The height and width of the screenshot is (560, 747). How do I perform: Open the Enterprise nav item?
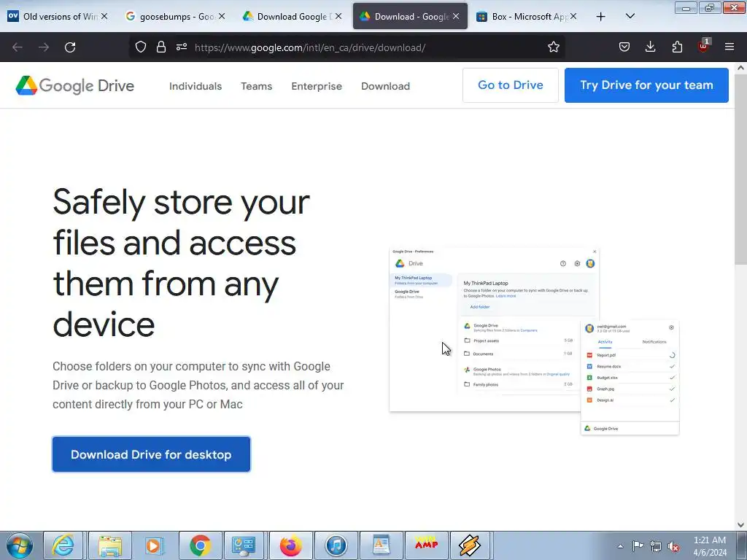[x=317, y=86]
